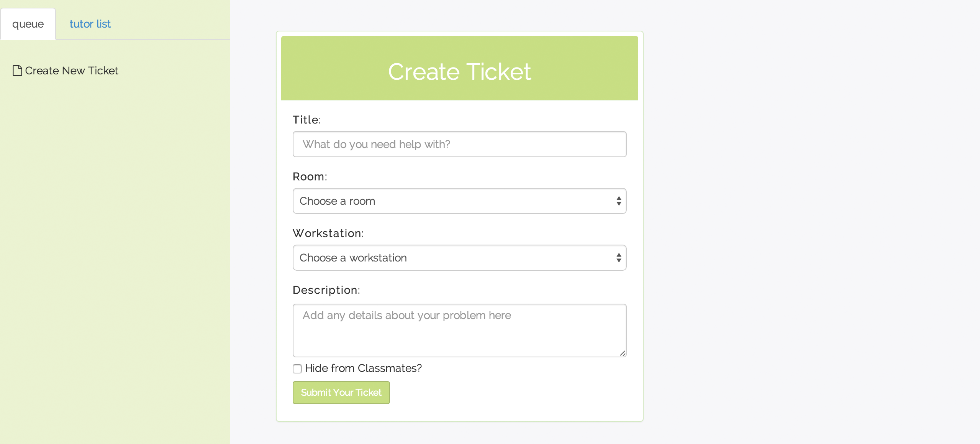
Task: Focus the Title input field
Action: click(x=460, y=144)
